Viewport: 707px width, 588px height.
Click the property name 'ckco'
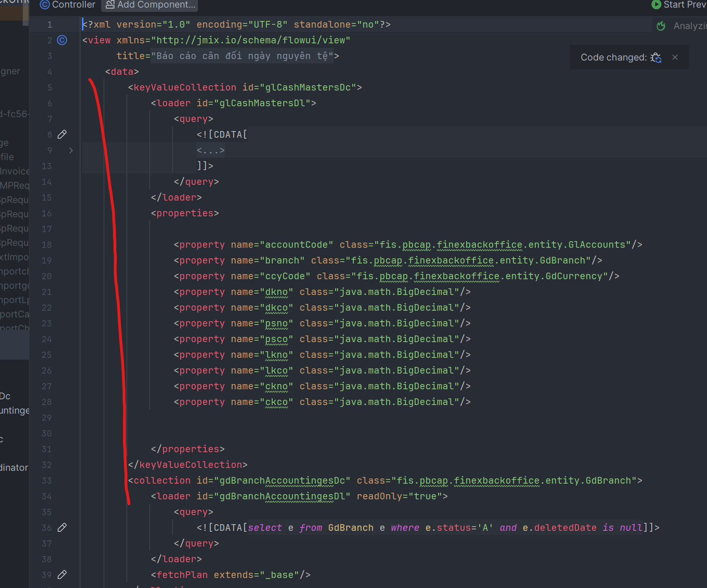277,402
